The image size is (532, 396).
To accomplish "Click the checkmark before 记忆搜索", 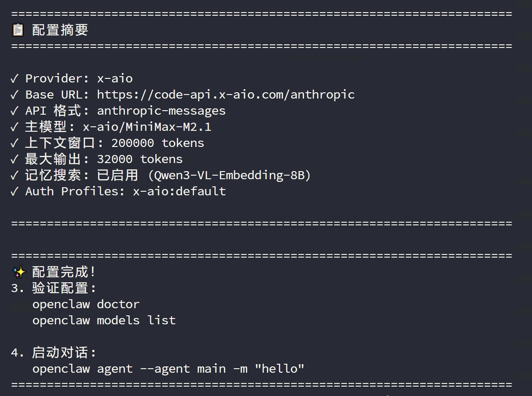I will point(15,176).
